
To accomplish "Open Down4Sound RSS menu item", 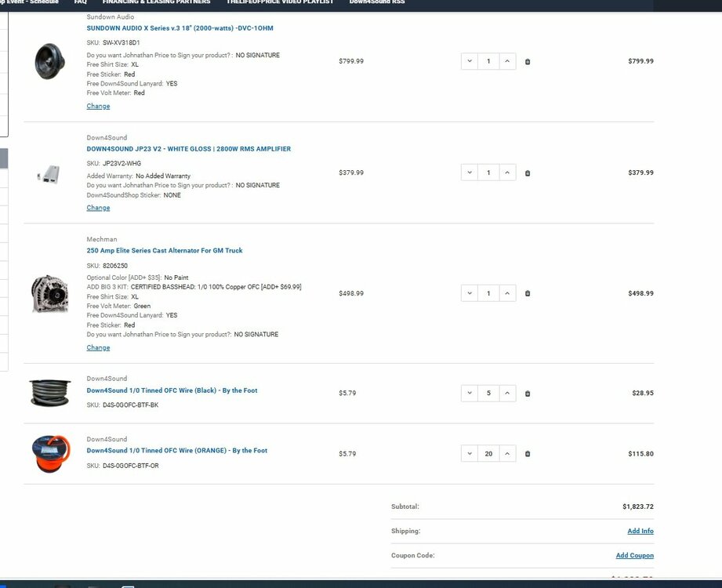I will click(x=377, y=2).
